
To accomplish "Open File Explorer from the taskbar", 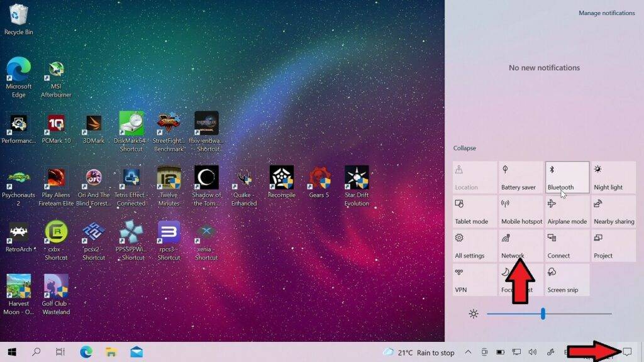I will point(111,352).
